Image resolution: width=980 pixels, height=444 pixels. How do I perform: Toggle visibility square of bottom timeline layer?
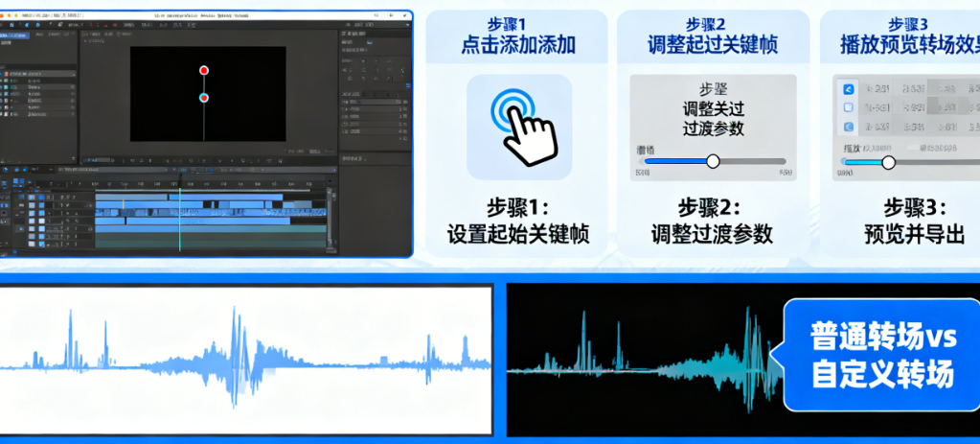click(33, 243)
